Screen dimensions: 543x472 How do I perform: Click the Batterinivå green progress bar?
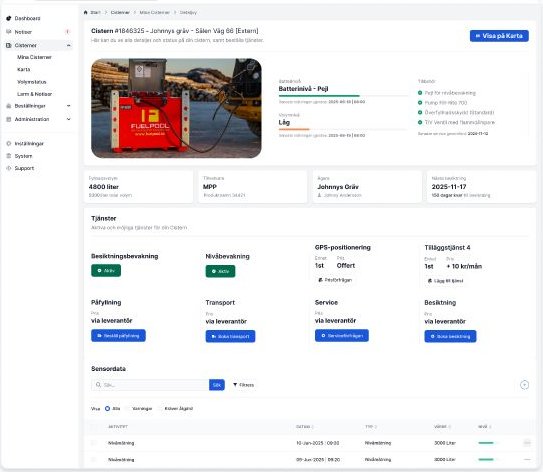319,96
